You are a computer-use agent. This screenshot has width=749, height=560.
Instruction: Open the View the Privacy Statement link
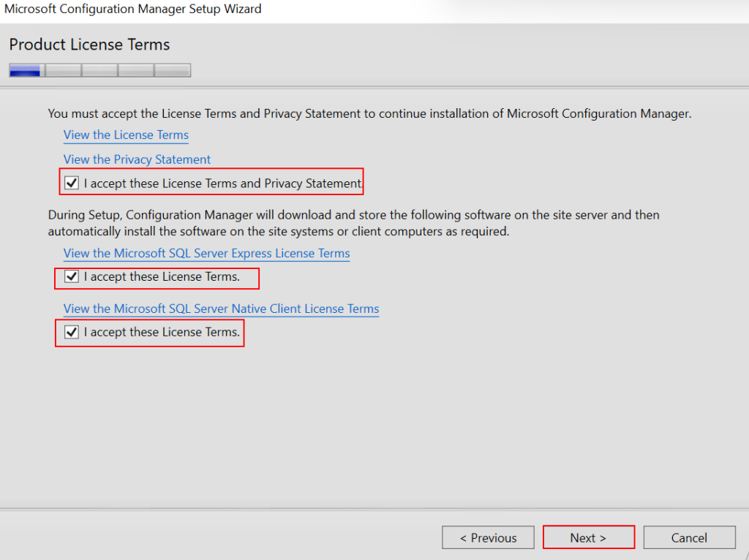(137, 159)
